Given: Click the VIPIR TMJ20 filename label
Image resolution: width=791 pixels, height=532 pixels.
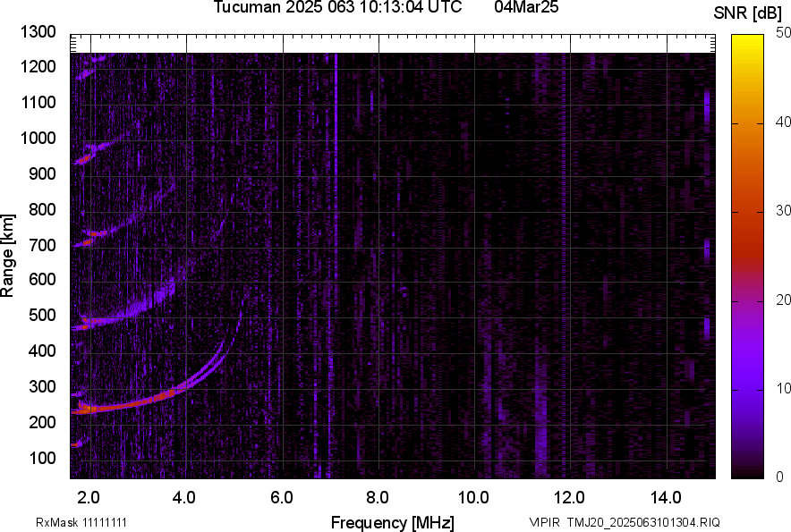Looking at the screenshot, I should click(x=624, y=522).
